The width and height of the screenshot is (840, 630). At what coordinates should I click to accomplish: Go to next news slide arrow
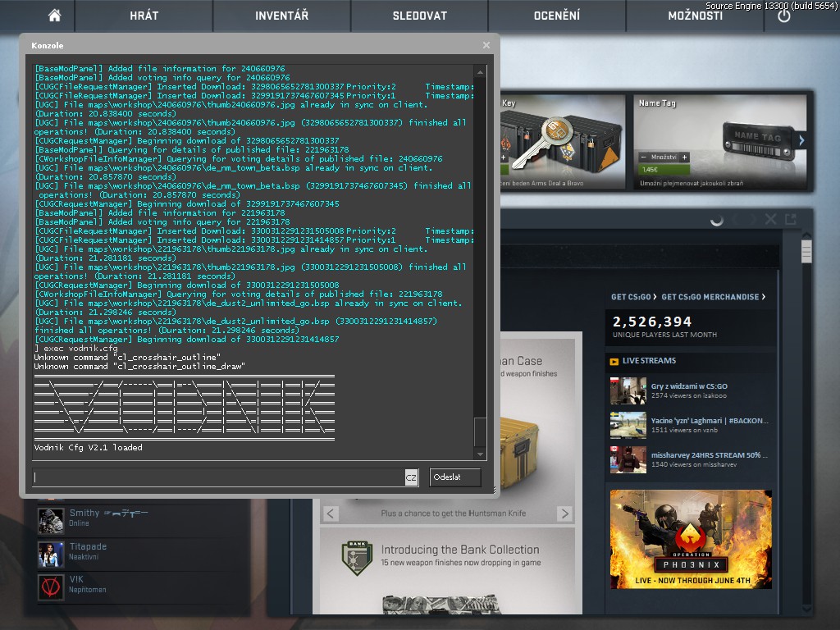pos(564,514)
